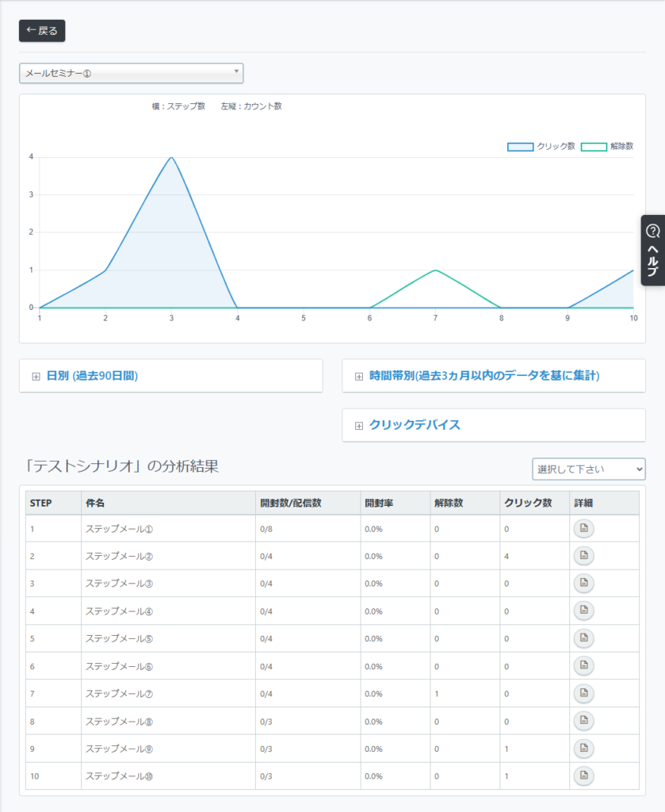Open the ヘルプ side tab

coord(653,251)
